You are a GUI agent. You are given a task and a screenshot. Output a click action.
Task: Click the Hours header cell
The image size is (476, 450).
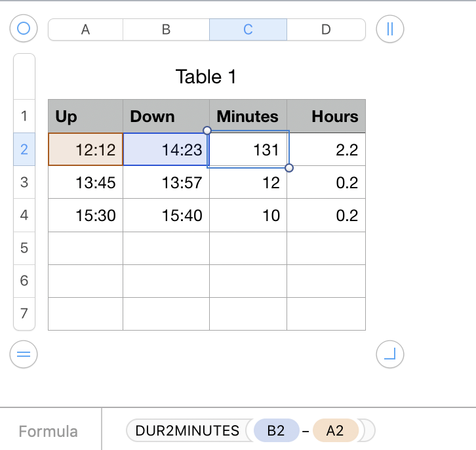pyautogui.click(x=326, y=117)
